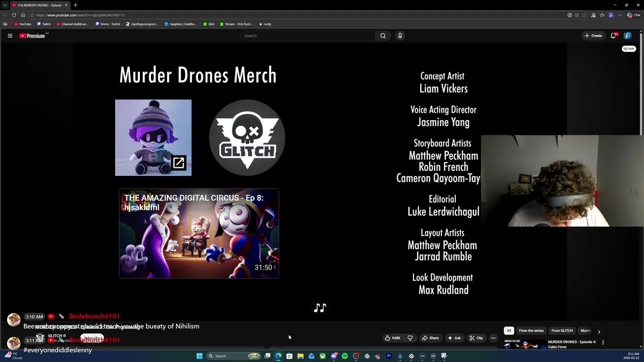Filter by From GLITCH chip
This screenshot has height=362, width=644.
(x=562, y=331)
